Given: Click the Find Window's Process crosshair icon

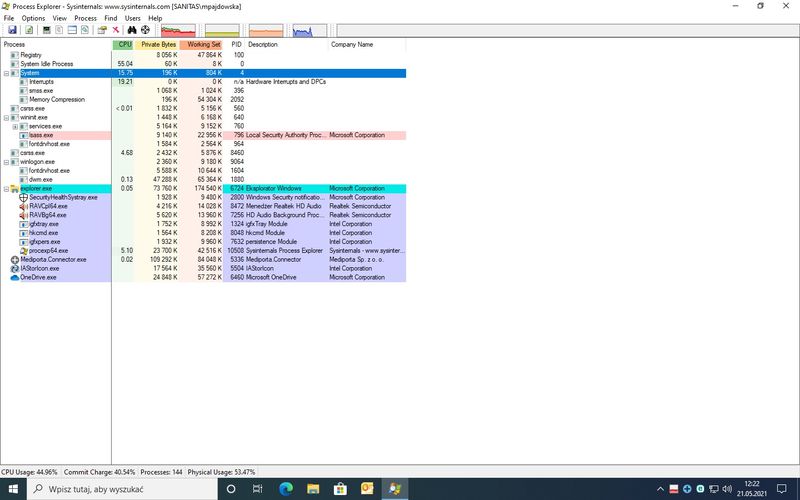Looking at the screenshot, I should click(145, 30).
